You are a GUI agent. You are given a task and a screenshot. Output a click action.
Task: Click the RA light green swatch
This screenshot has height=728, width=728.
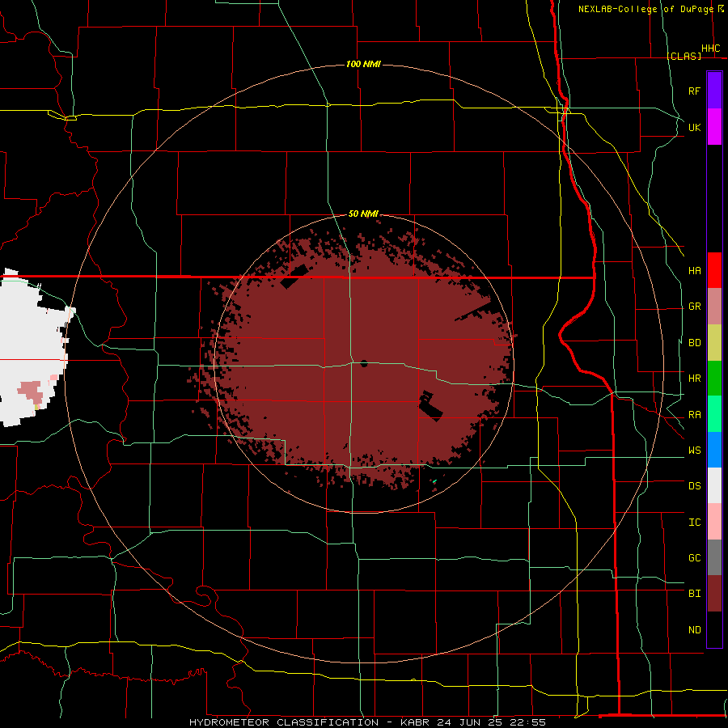pyautogui.click(x=714, y=414)
